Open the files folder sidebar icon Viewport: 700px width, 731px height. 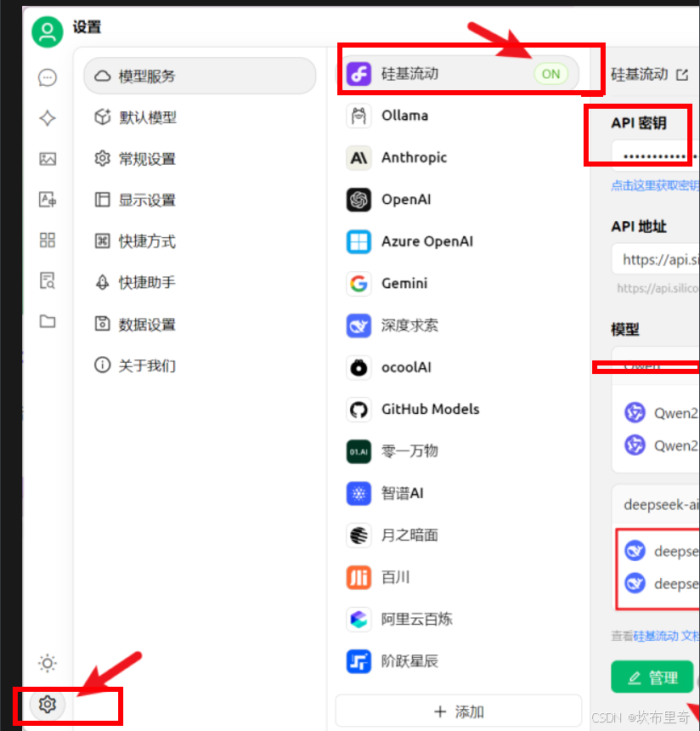[x=47, y=321]
